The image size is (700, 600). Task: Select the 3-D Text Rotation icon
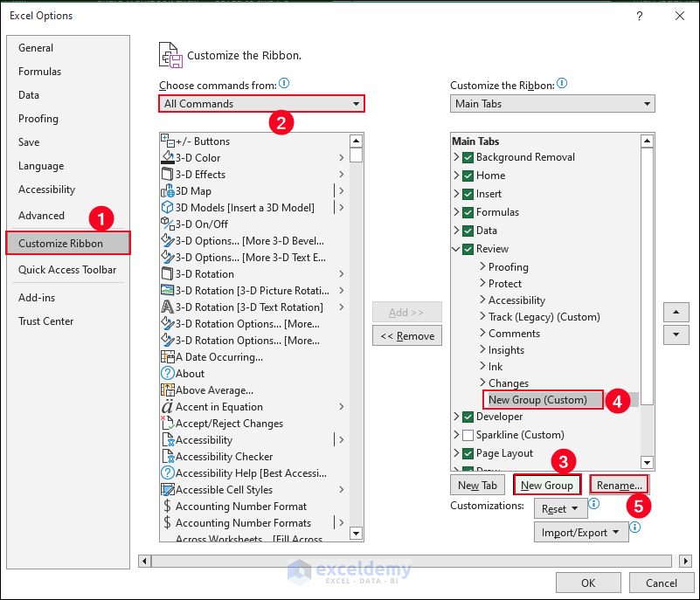168,307
